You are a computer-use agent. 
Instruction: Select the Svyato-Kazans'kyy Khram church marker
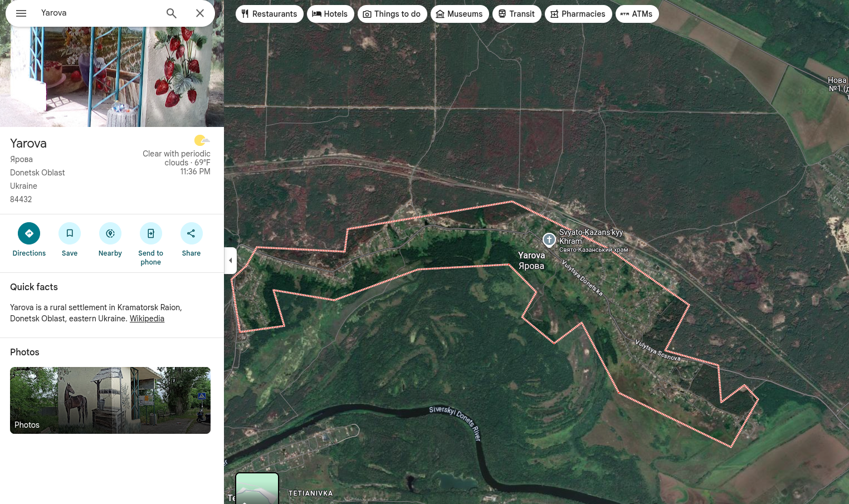549,240
